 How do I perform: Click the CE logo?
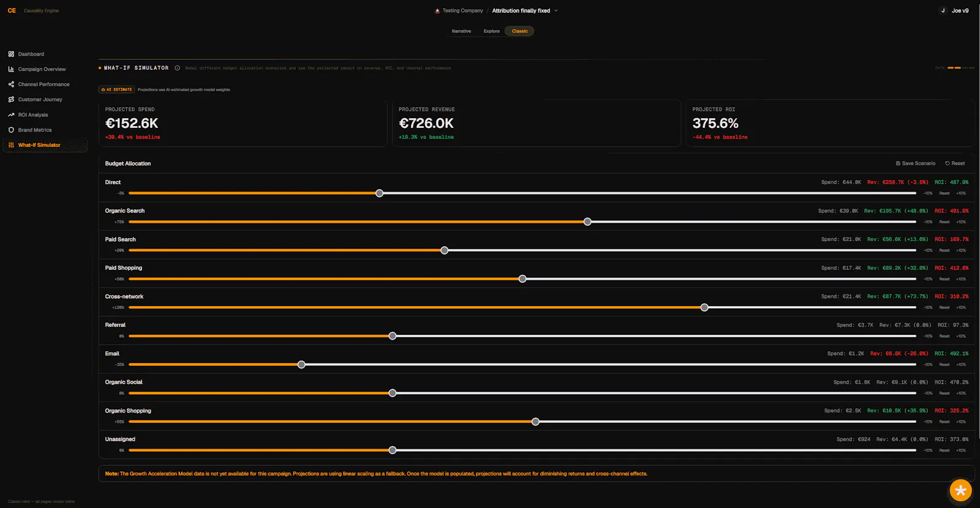point(12,10)
